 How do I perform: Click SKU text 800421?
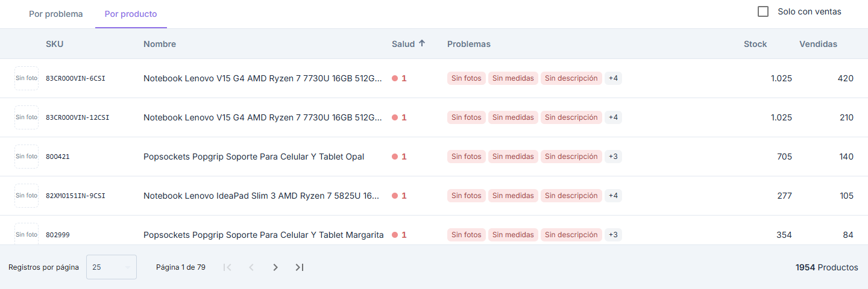click(58, 157)
